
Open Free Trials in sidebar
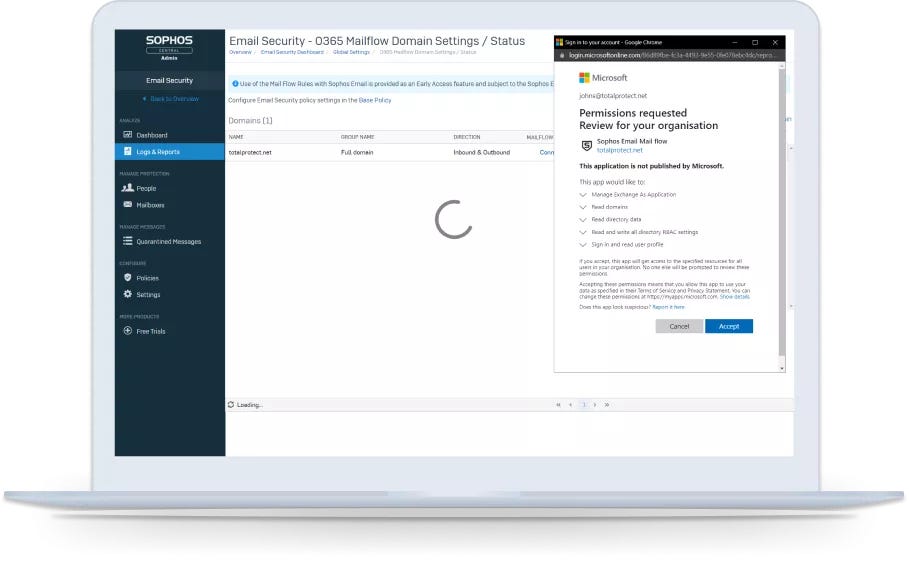tap(151, 332)
